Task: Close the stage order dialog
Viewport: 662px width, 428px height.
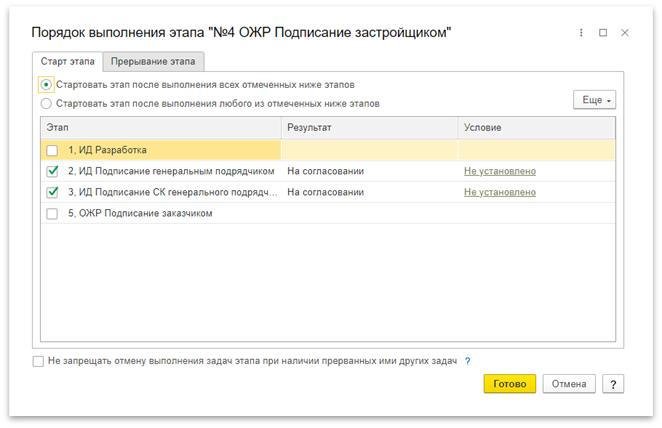Action: [625, 33]
